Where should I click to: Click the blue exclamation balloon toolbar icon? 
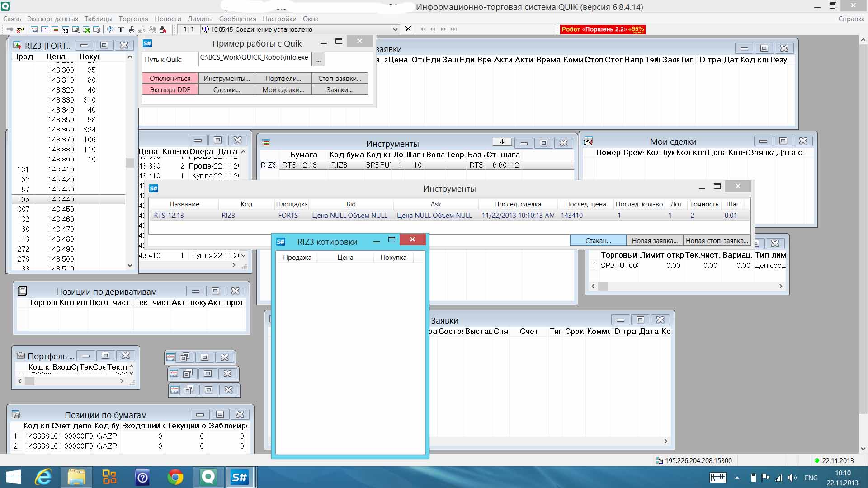click(110, 29)
